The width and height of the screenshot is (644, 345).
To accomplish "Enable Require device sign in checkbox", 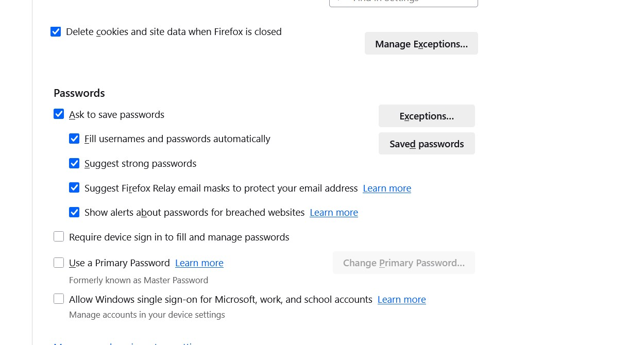I will pyautogui.click(x=59, y=237).
